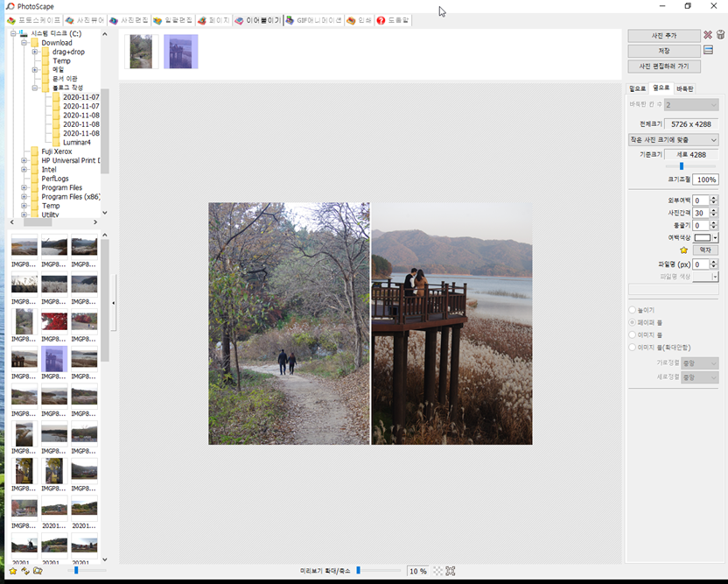The height and width of the screenshot is (584, 728).
Task: Select the Fuji Xerox folder
Action: [x=57, y=151]
